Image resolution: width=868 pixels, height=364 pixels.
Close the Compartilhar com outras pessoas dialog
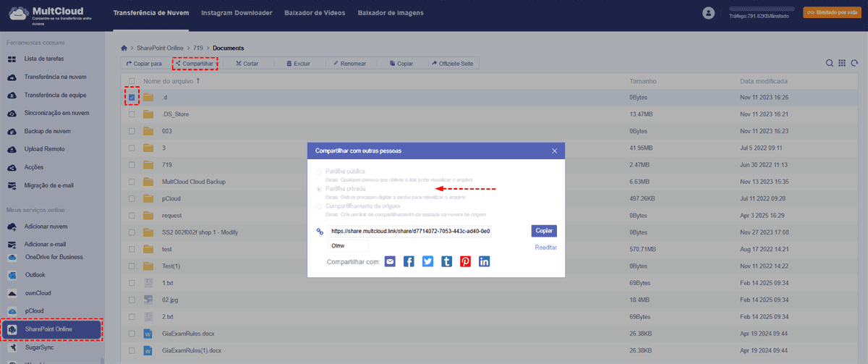(555, 151)
